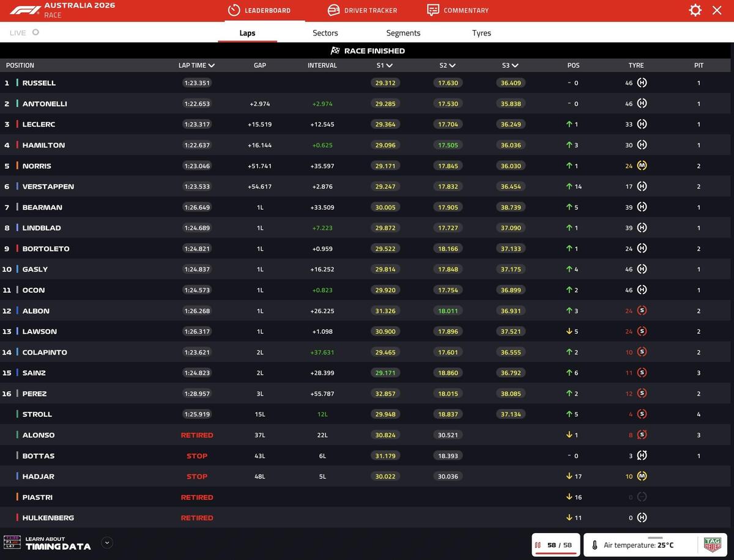Click the 58 / 58 lap progress indicator
Screen dimensions: 734x560
pyautogui.click(x=555, y=545)
